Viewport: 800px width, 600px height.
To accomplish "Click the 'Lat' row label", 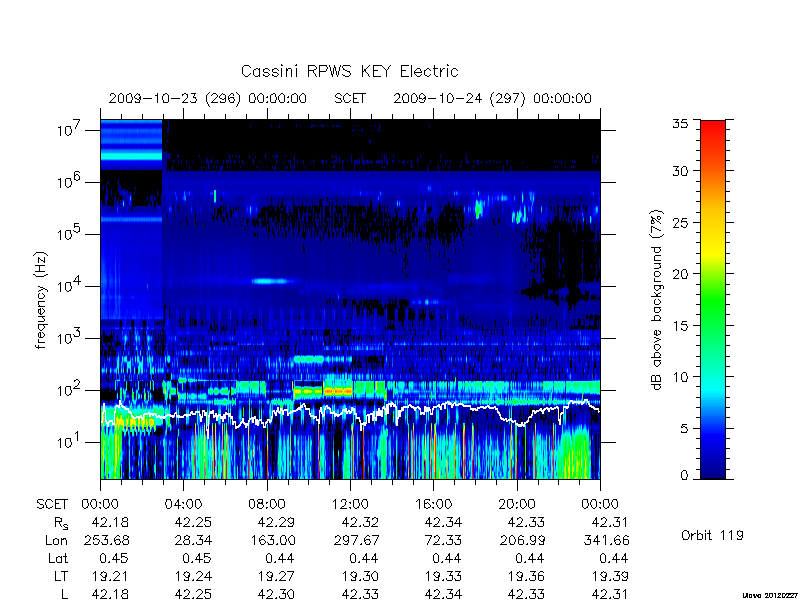I will [x=58, y=559].
